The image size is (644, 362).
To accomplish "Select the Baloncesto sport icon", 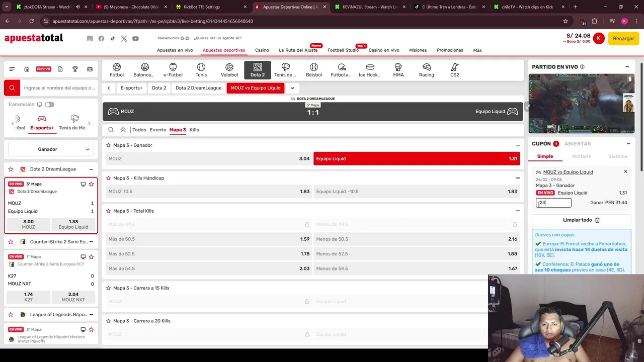I will coord(144,70).
